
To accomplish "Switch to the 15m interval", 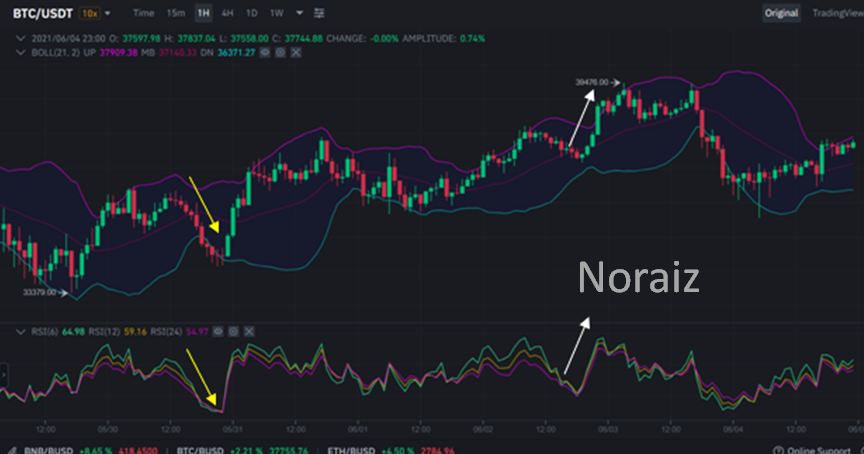I will click(x=176, y=13).
